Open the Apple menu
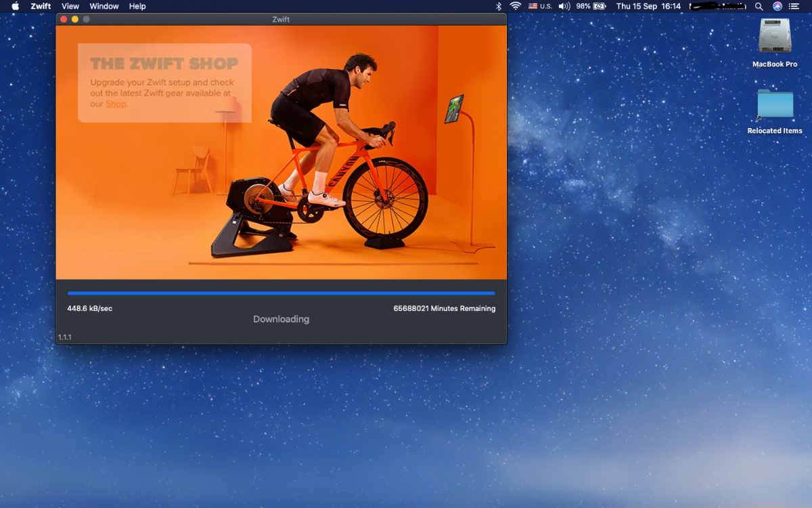This screenshot has width=812, height=508. click(15, 6)
